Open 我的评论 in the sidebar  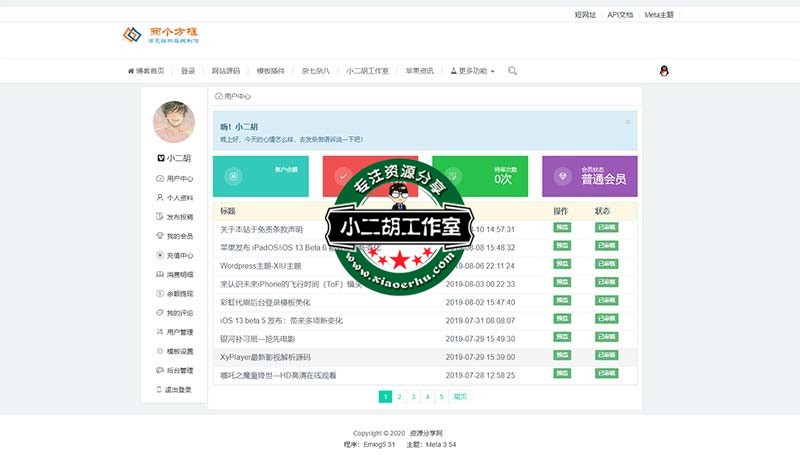[180, 313]
